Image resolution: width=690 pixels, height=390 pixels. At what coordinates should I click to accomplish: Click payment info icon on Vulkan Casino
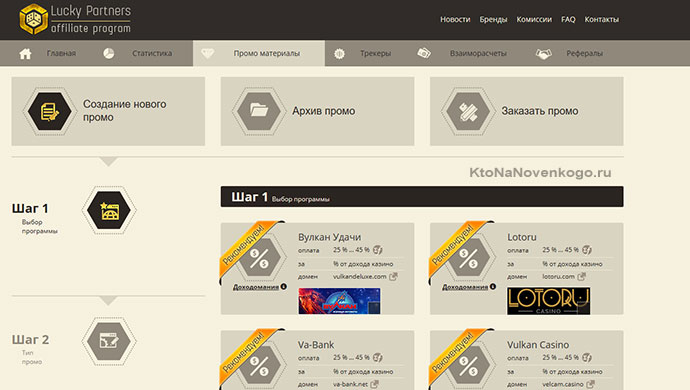[587, 357]
